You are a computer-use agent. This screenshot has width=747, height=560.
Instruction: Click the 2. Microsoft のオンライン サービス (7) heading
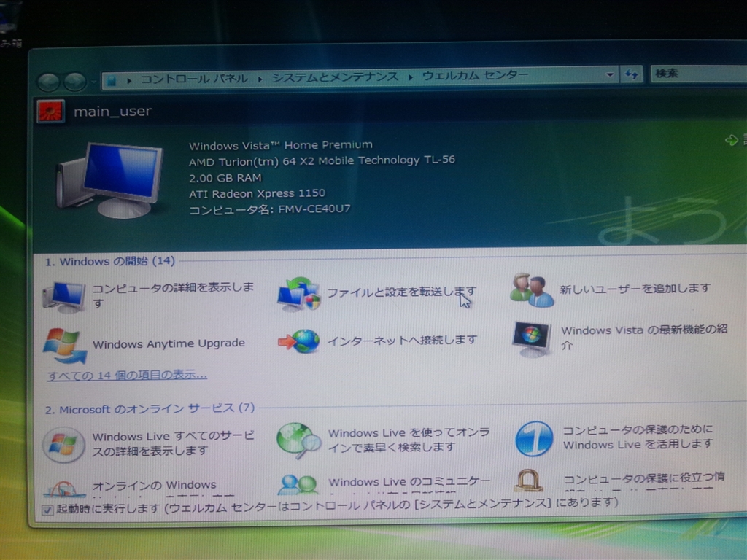pos(150,409)
